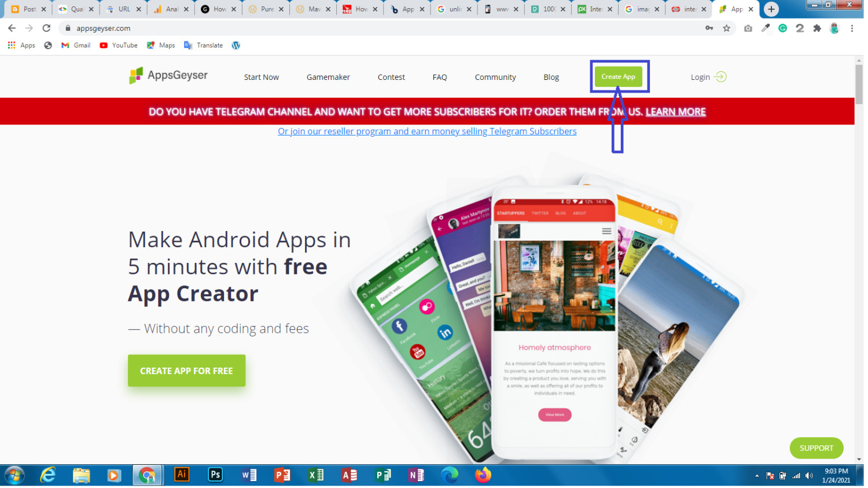Open the SUPPORT chat button
The width and height of the screenshot is (868, 488).
pos(816,448)
